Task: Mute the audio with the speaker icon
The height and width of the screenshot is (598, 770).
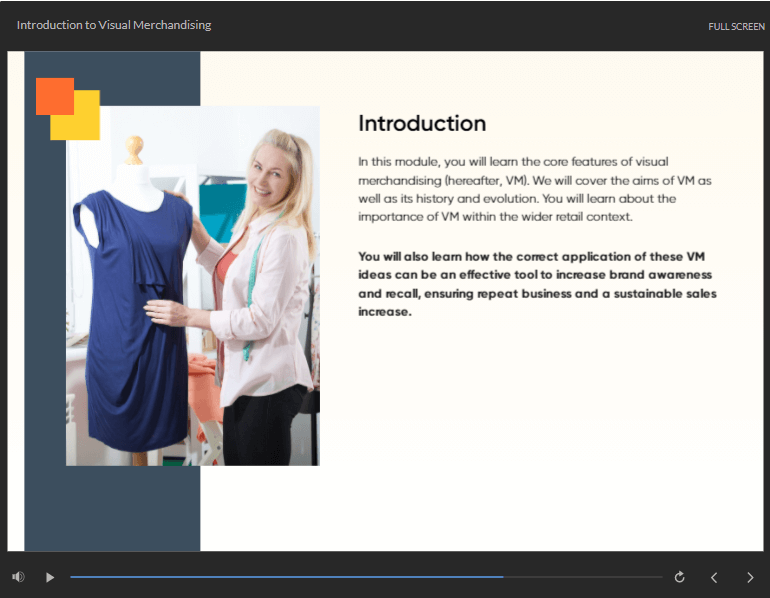Action: (x=18, y=576)
